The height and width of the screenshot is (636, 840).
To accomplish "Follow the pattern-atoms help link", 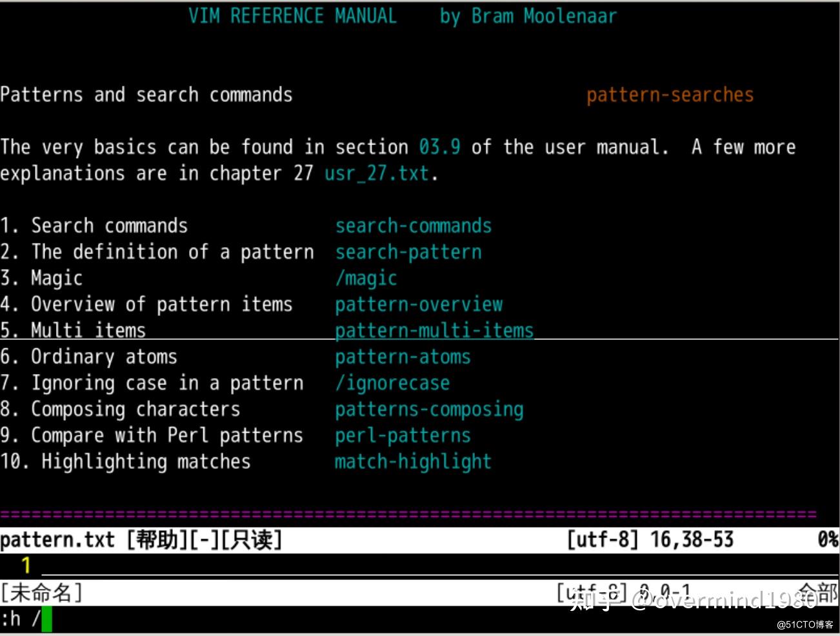I will [403, 357].
